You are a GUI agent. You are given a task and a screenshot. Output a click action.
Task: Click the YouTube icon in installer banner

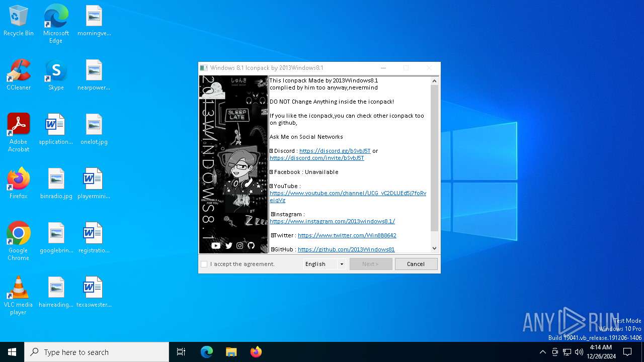pyautogui.click(x=216, y=245)
